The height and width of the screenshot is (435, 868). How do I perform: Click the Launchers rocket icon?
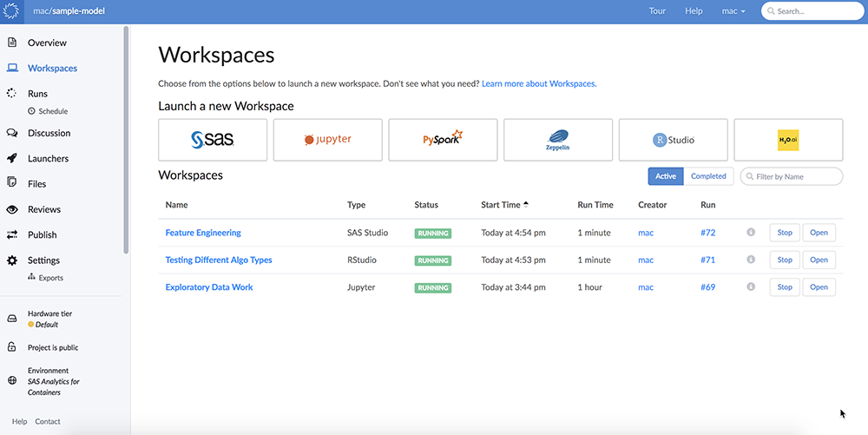[x=11, y=158]
